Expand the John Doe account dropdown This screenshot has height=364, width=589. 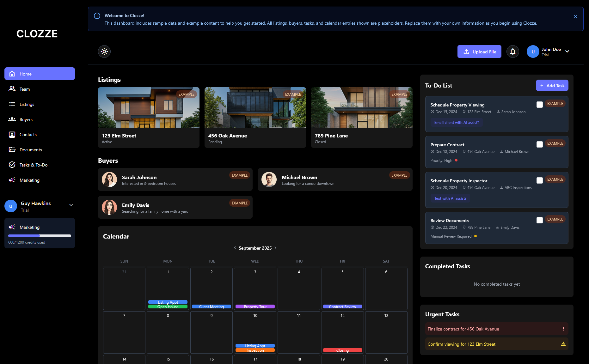[567, 52]
